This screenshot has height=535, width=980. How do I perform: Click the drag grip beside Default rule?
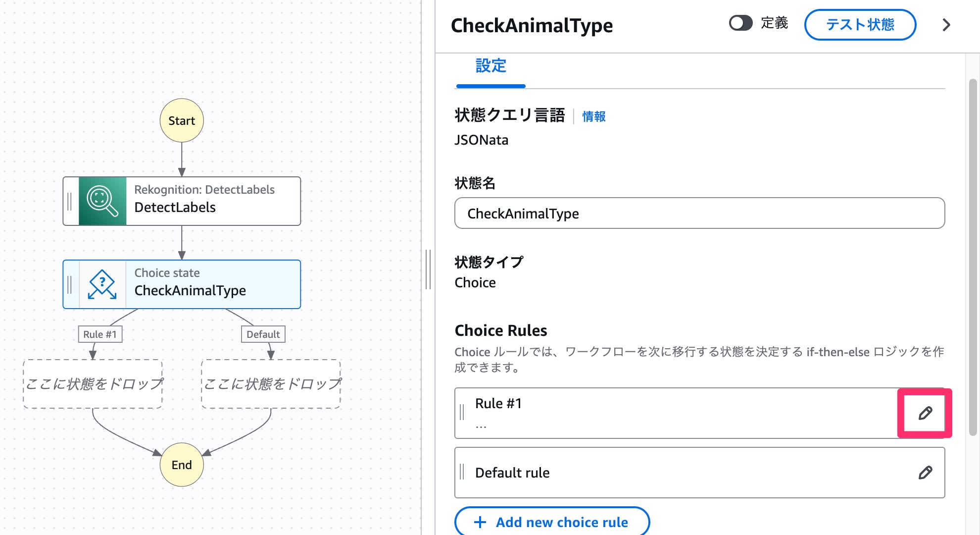pos(462,472)
